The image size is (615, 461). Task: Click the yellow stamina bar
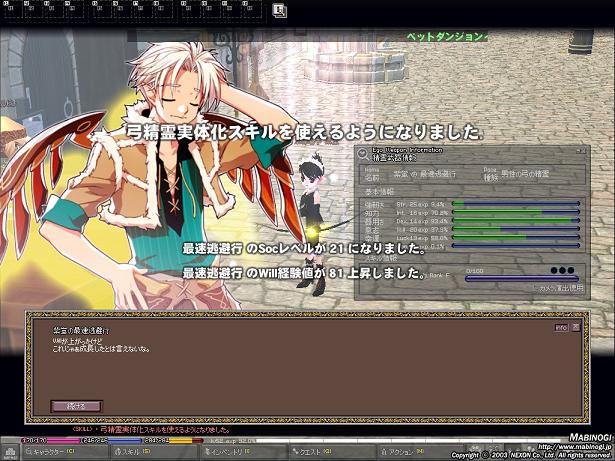click(173, 441)
